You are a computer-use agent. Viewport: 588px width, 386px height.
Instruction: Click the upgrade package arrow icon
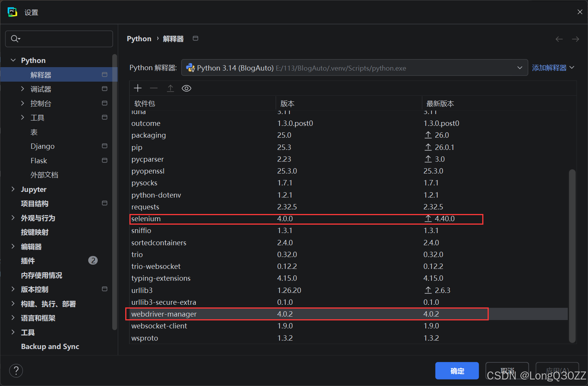pyautogui.click(x=170, y=88)
